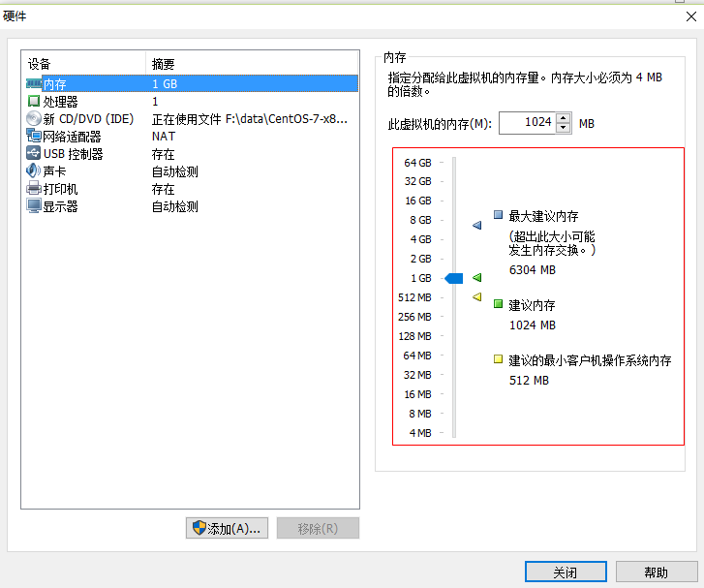Click the display (显示器) monitor icon

[34, 206]
